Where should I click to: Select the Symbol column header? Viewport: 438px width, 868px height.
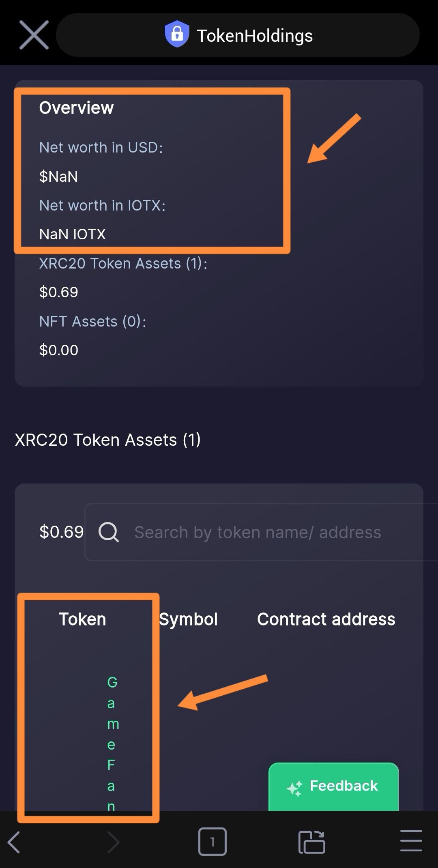[x=188, y=619]
